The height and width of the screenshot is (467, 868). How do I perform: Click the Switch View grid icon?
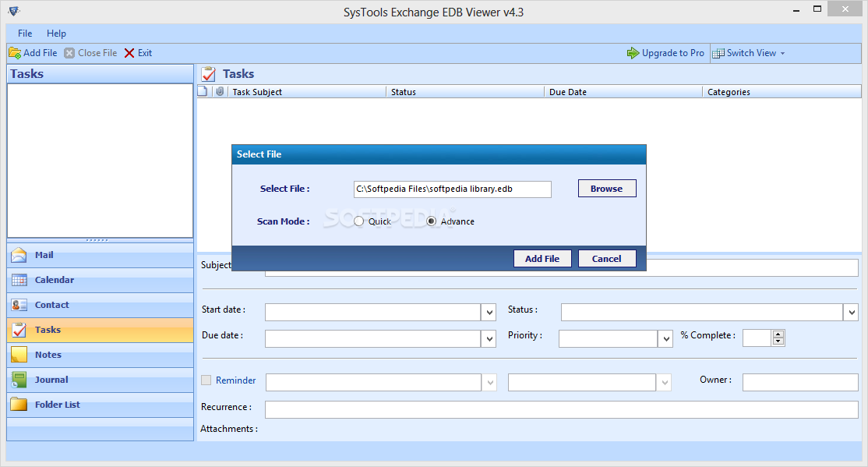718,53
